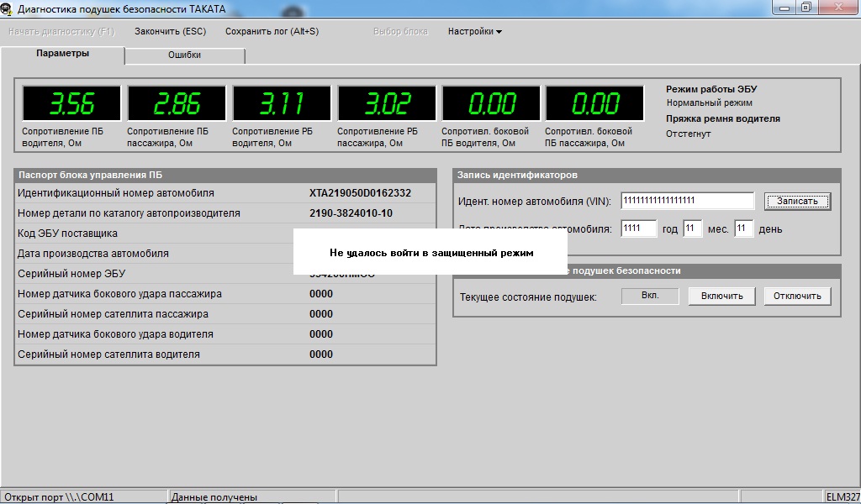Click the passenger belt resistance display 3.02

(387, 103)
